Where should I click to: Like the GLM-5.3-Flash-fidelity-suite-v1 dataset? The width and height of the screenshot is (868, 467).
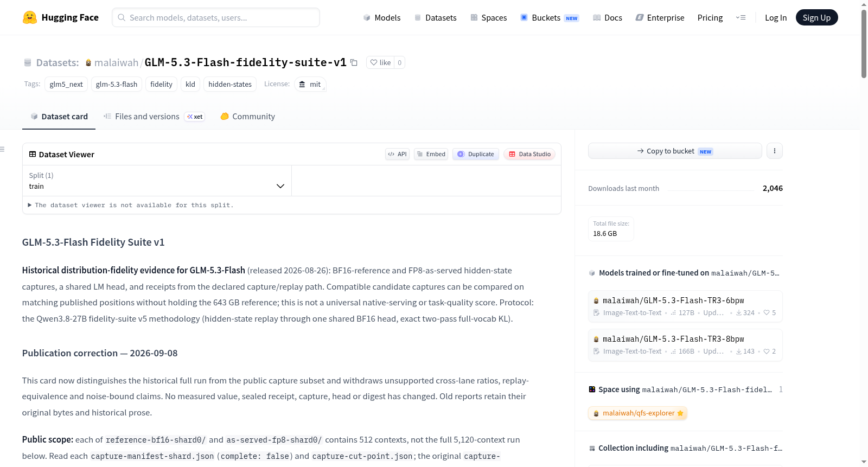pos(380,62)
